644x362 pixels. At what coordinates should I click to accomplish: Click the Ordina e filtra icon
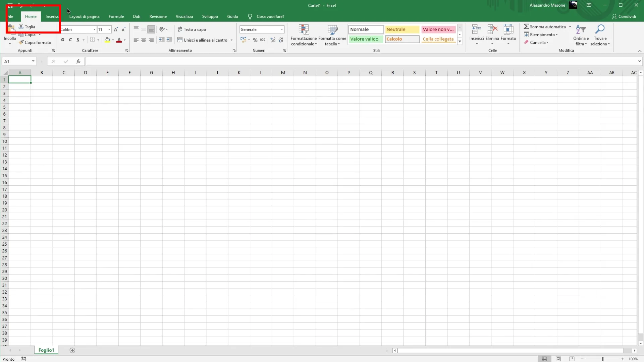[581, 29]
